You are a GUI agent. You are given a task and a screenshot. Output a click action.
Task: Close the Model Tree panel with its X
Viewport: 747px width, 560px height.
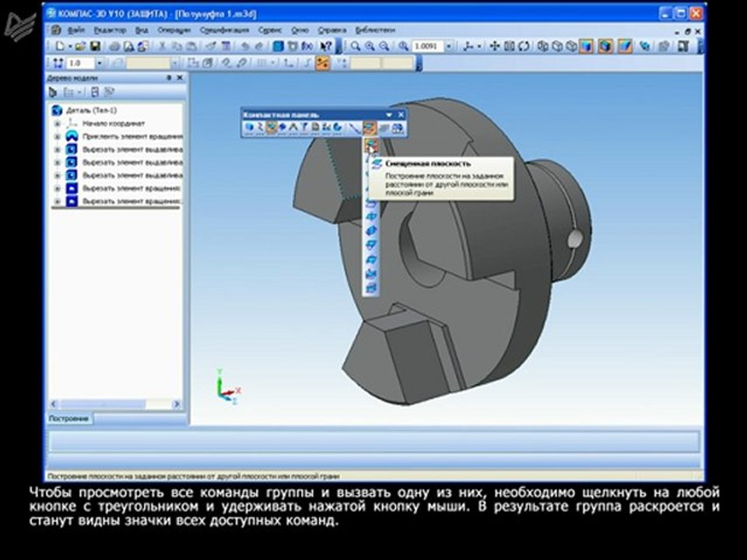180,78
